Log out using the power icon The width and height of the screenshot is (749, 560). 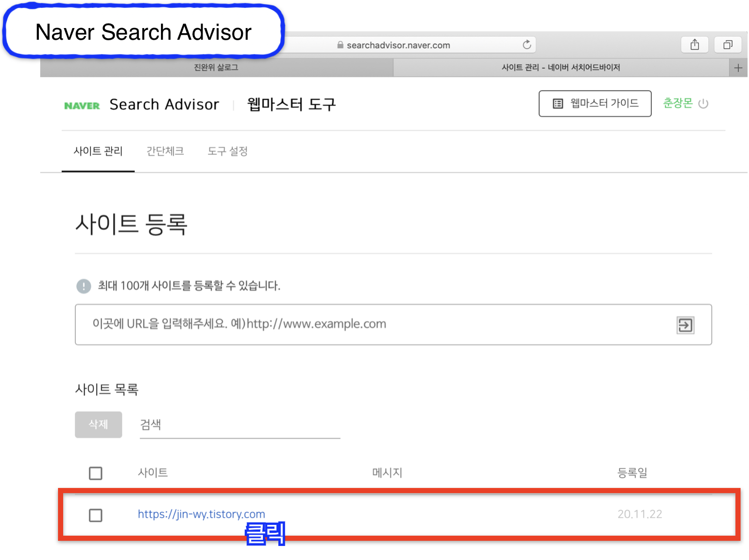pos(703,103)
